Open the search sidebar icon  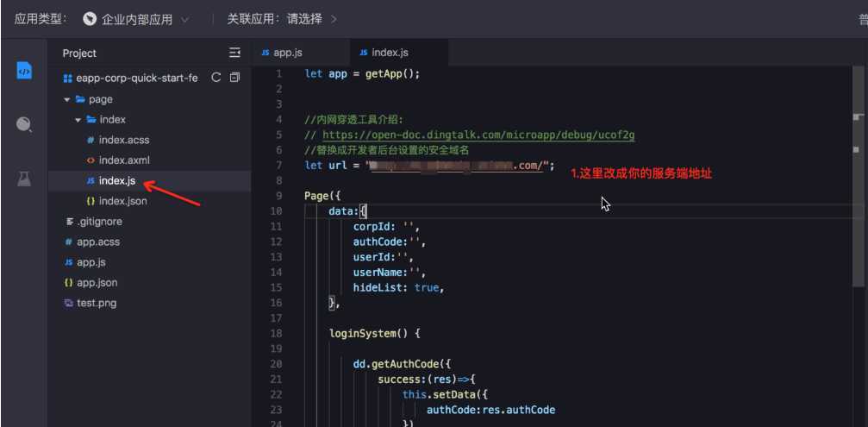point(24,124)
